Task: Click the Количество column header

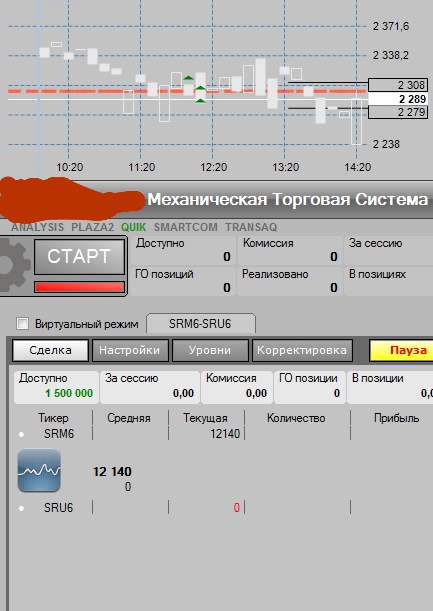Action: [296, 418]
